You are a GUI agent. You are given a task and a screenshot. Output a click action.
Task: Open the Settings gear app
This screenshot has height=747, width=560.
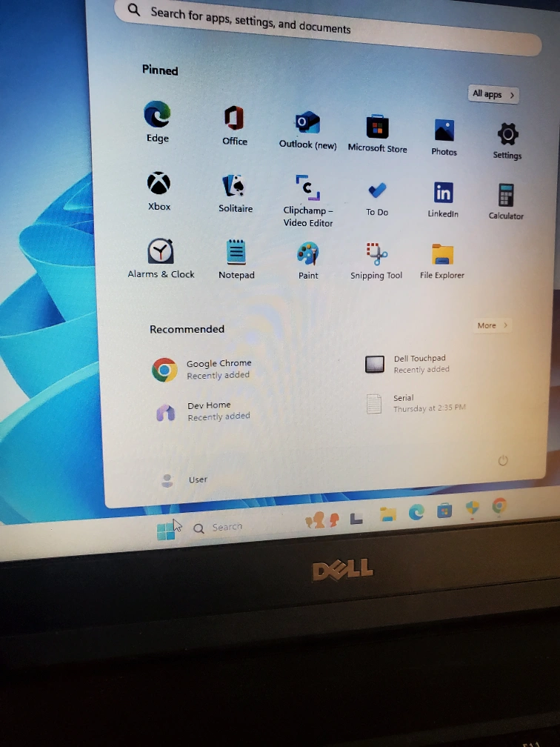pos(507,136)
